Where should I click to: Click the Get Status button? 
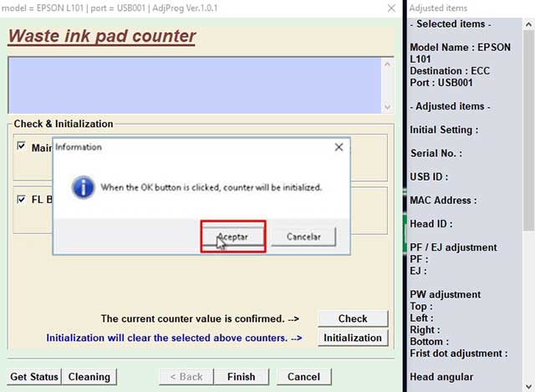(34, 377)
